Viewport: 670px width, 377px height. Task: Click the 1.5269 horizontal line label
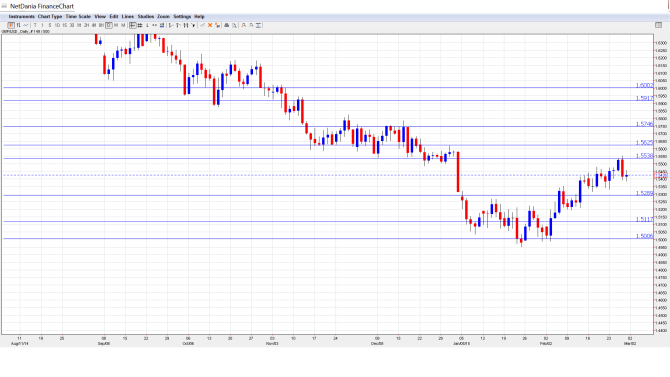[x=644, y=193]
